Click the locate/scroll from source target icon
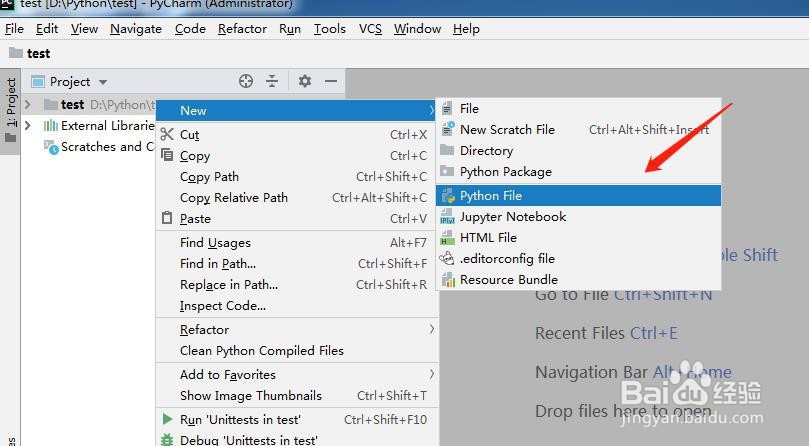The image size is (809, 446). point(246,81)
